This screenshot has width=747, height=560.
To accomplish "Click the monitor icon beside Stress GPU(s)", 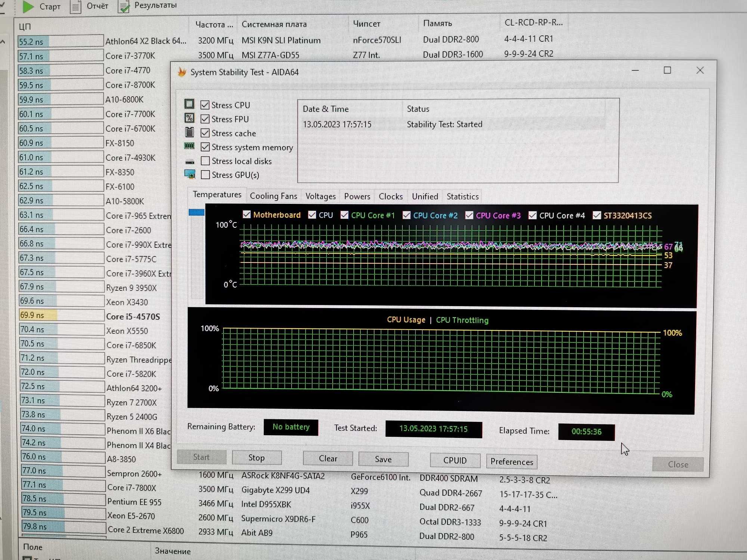I will (x=190, y=174).
